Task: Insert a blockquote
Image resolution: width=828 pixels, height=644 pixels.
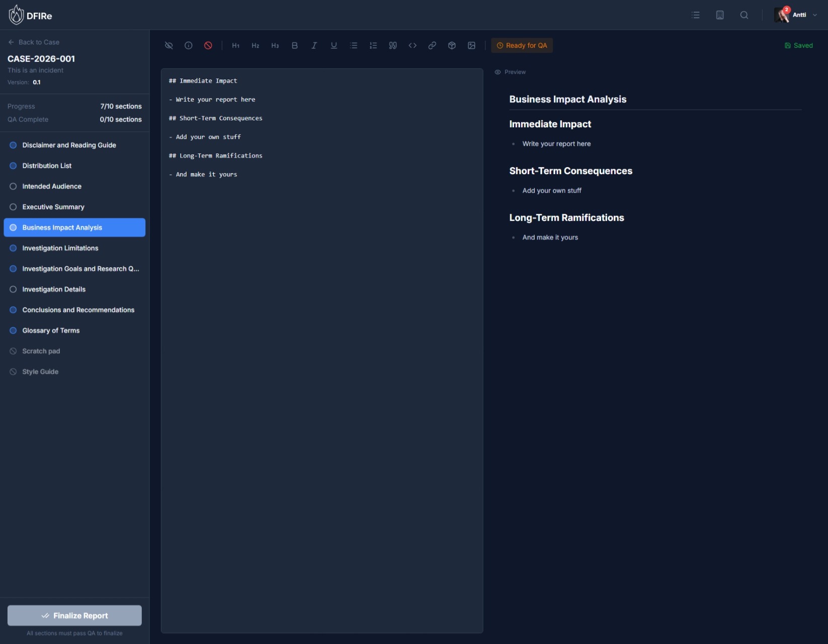Action: [x=393, y=45]
